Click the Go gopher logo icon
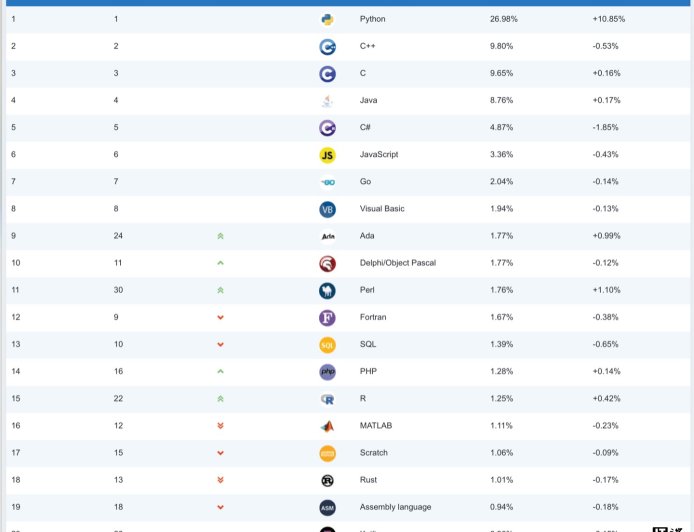 327,182
